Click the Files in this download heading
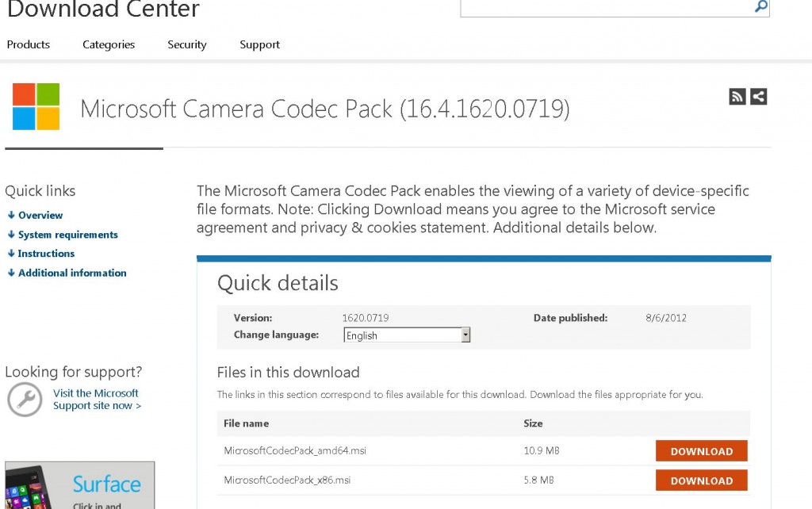 (x=289, y=373)
